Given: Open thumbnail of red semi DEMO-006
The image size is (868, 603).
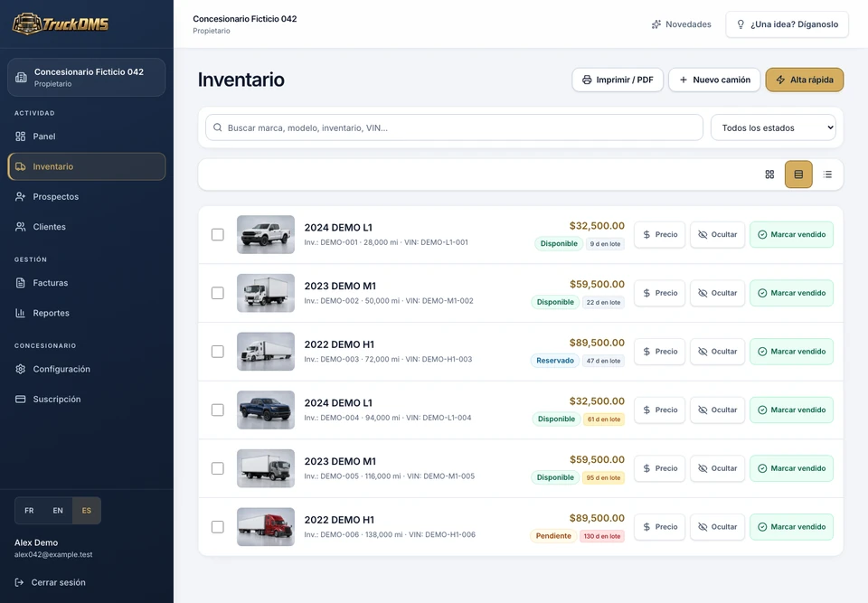Looking at the screenshot, I should [x=266, y=527].
